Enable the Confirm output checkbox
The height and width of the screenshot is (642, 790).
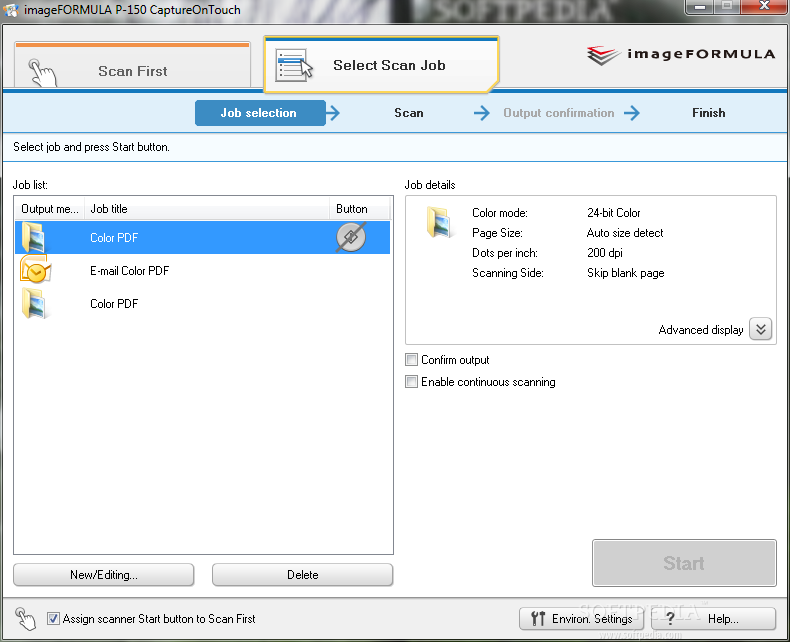pyautogui.click(x=412, y=360)
